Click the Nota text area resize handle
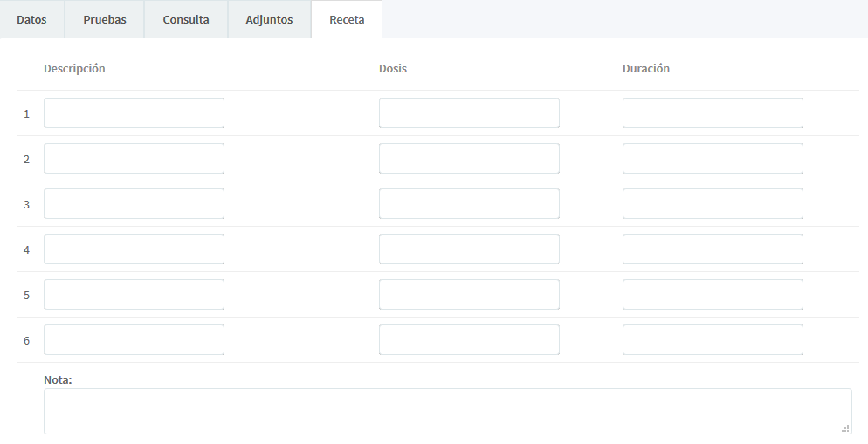This screenshot has width=868, height=444. [845, 428]
